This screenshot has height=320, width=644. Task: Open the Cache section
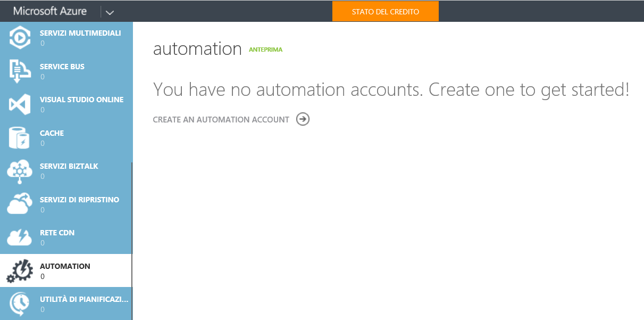(x=66, y=138)
